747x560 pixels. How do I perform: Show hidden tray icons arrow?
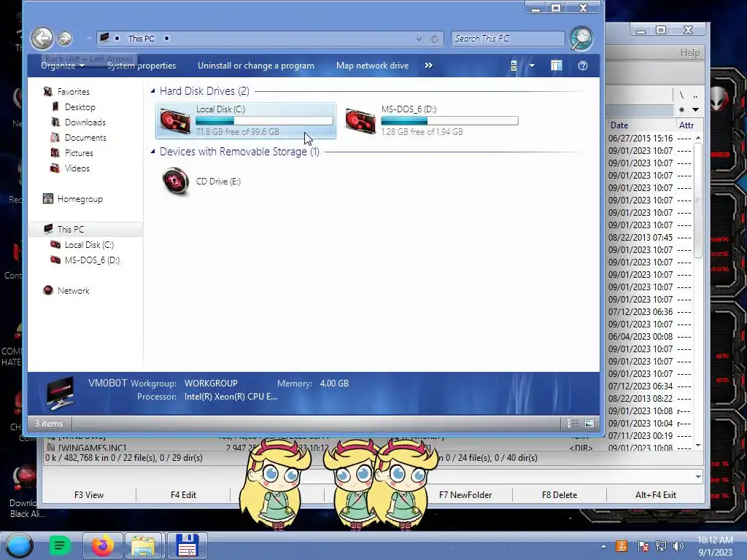click(x=603, y=546)
